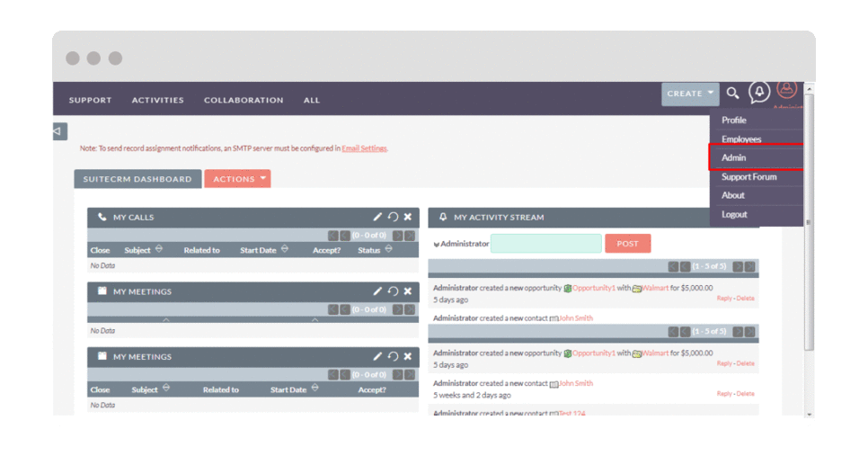
Task: Sort My Calls by Start Date
Action: (285, 250)
